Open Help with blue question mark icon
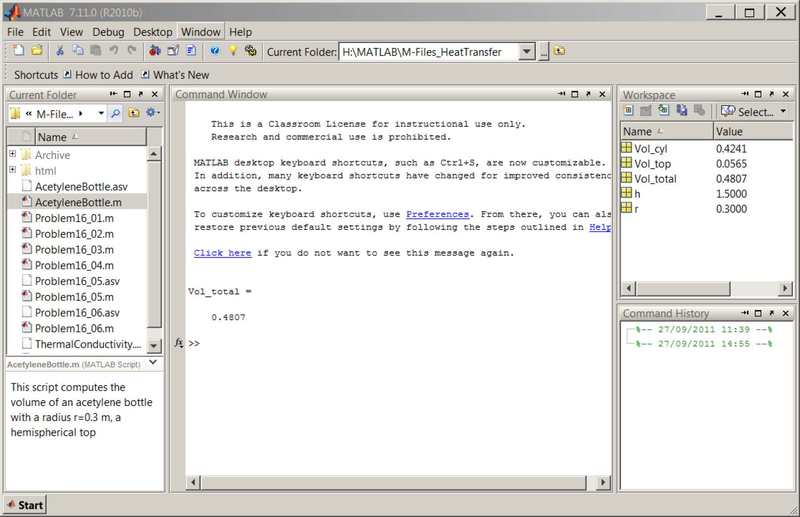 point(215,50)
